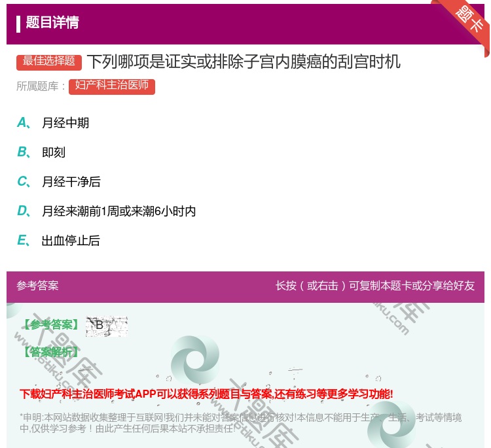This screenshot has width=491, height=448.
Task: Click the 申明 disclaimer text at bottom
Action: 240,422
